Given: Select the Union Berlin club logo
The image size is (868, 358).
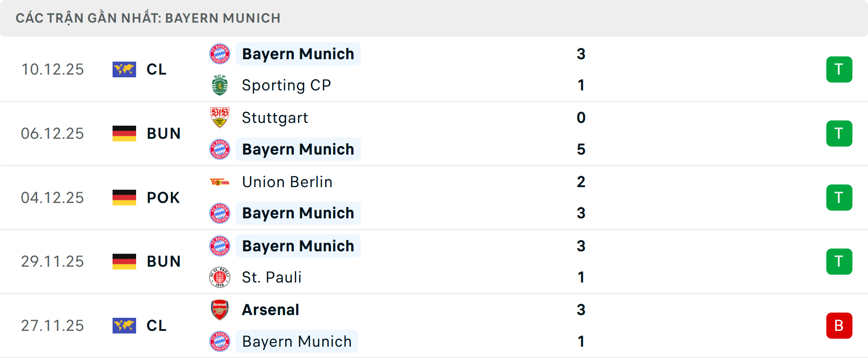Looking at the screenshot, I should click(220, 182).
